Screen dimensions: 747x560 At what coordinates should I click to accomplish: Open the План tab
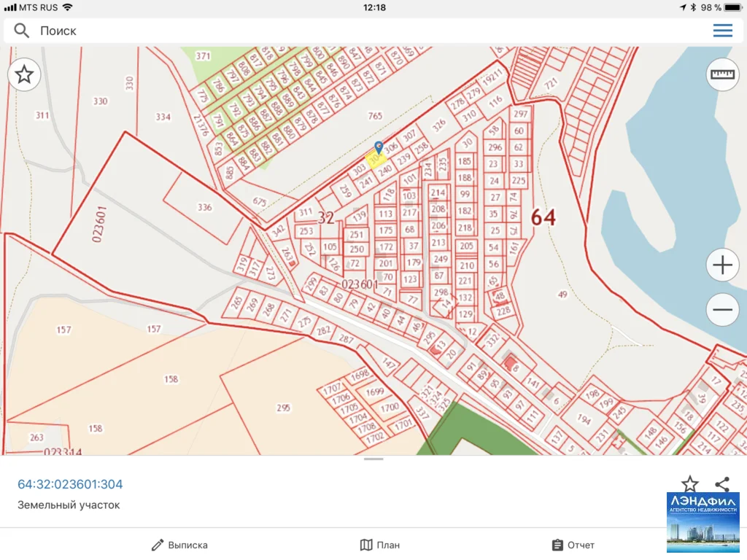tap(379, 545)
